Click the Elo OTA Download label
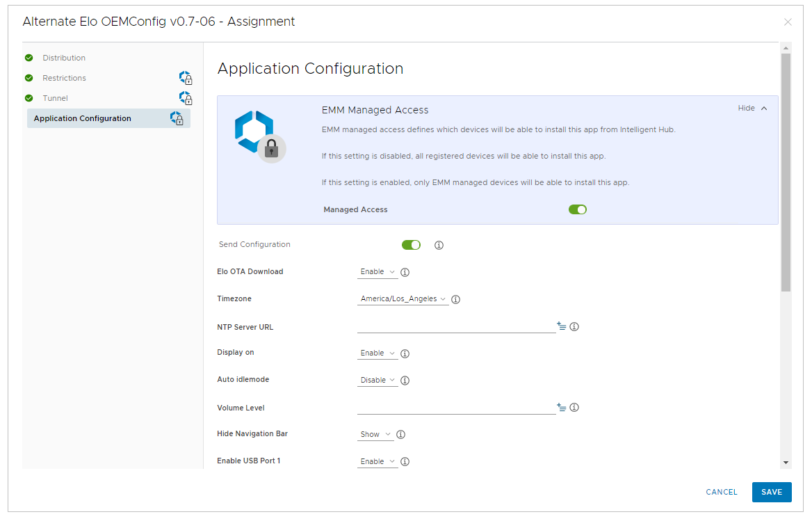812x519 pixels. tap(250, 272)
